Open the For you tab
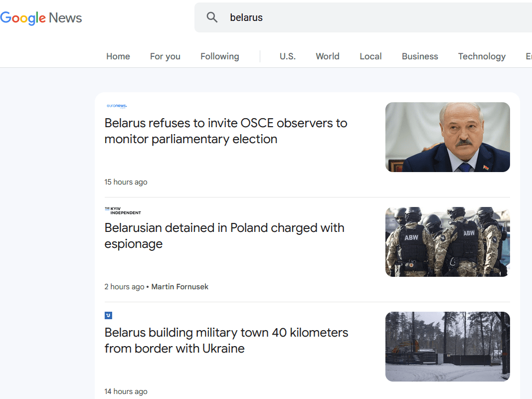Screen dimensions: 532x399 [x=165, y=56]
